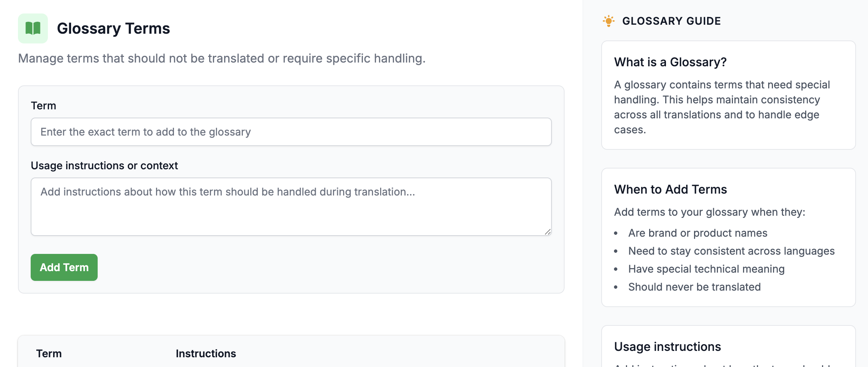Click 'Are brand or product names' bullet
The image size is (868, 367).
[697, 233]
